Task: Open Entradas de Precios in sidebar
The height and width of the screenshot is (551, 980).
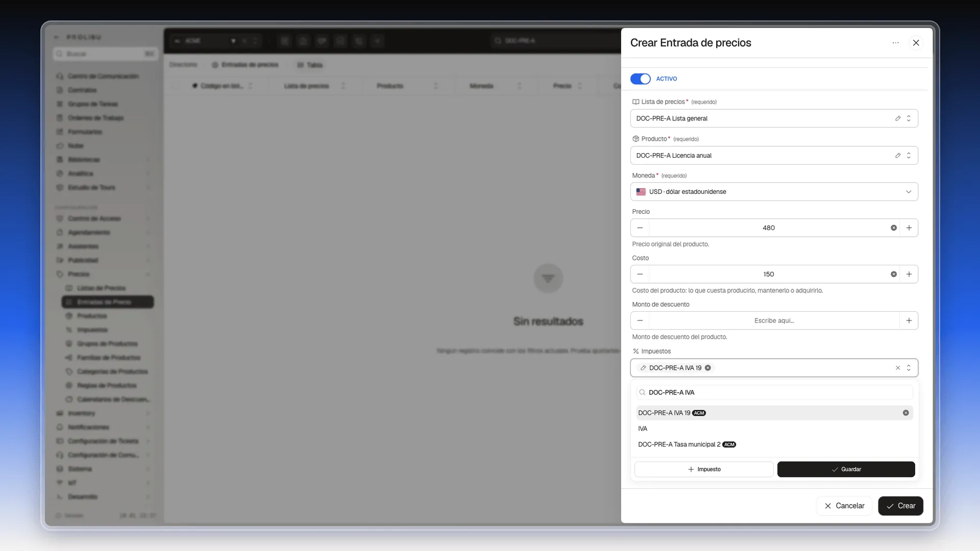Action: tap(108, 302)
